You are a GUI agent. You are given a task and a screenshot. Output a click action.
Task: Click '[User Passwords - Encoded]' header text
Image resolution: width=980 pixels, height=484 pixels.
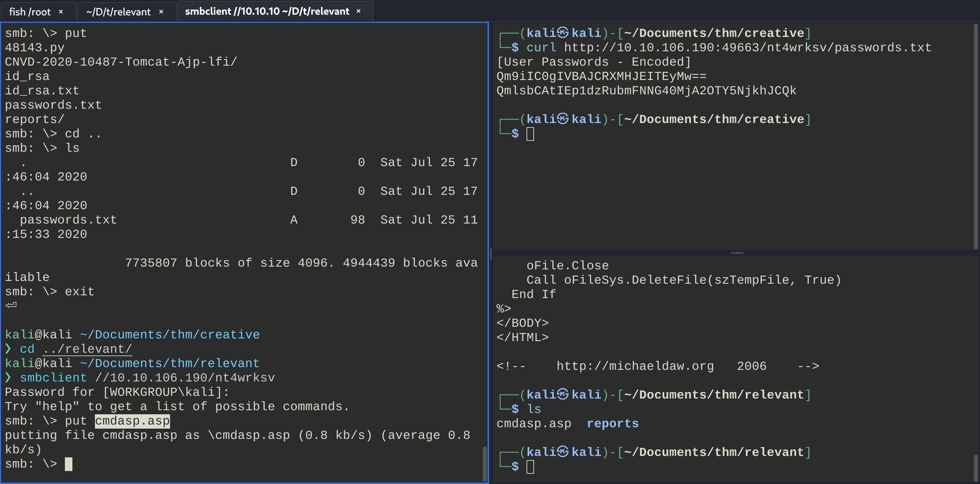click(x=594, y=62)
